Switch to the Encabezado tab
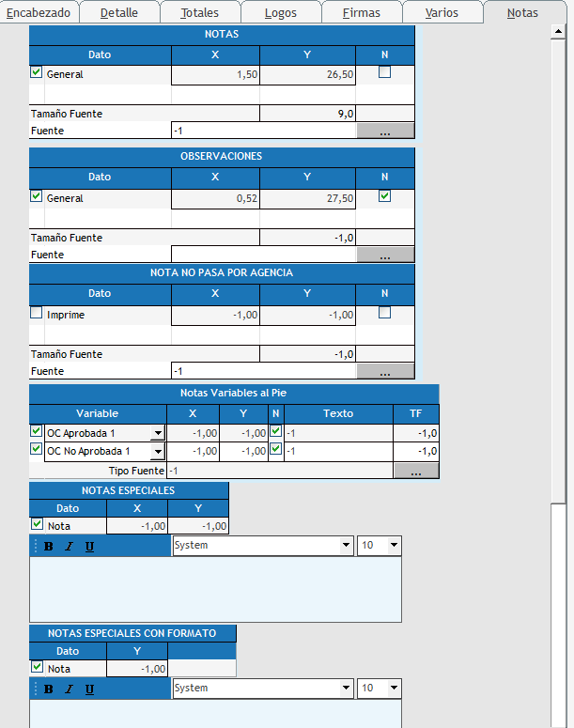Screen dimensions: 574x728 point(39,13)
